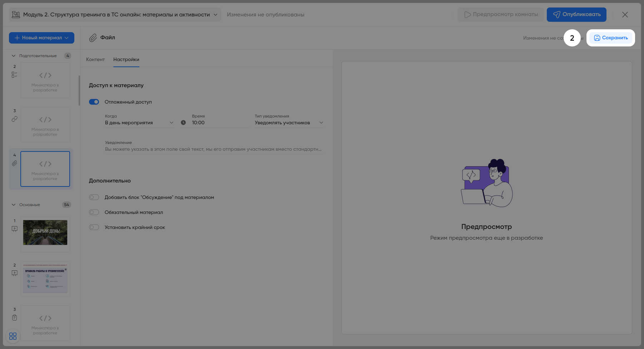The height and width of the screenshot is (349, 644).
Task: Click presentation icon of main item 2
Action: [x=14, y=273]
